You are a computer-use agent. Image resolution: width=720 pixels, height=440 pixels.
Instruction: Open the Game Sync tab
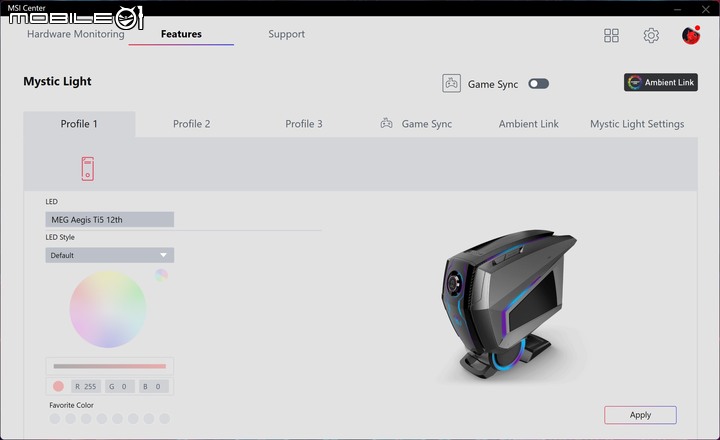416,124
